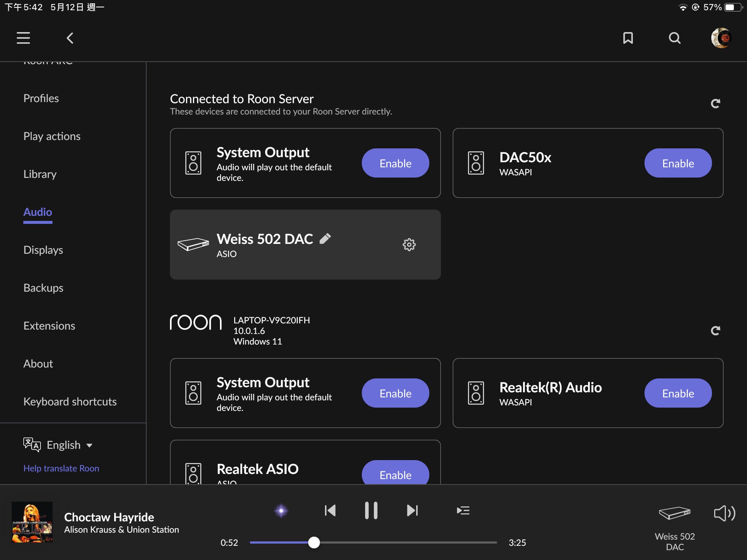
Task: Open Roon Radio star icon in player
Action: pos(281,510)
